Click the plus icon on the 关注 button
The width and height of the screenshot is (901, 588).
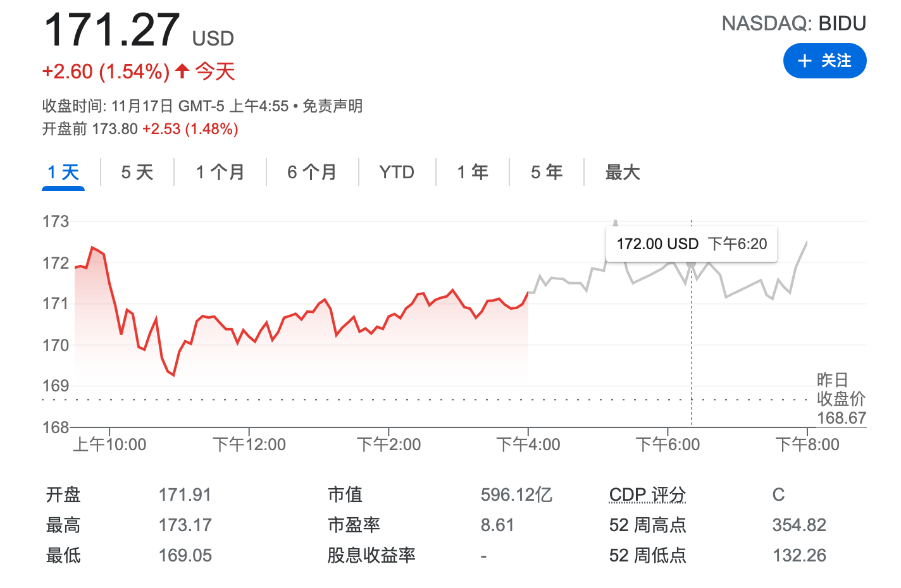(x=804, y=61)
